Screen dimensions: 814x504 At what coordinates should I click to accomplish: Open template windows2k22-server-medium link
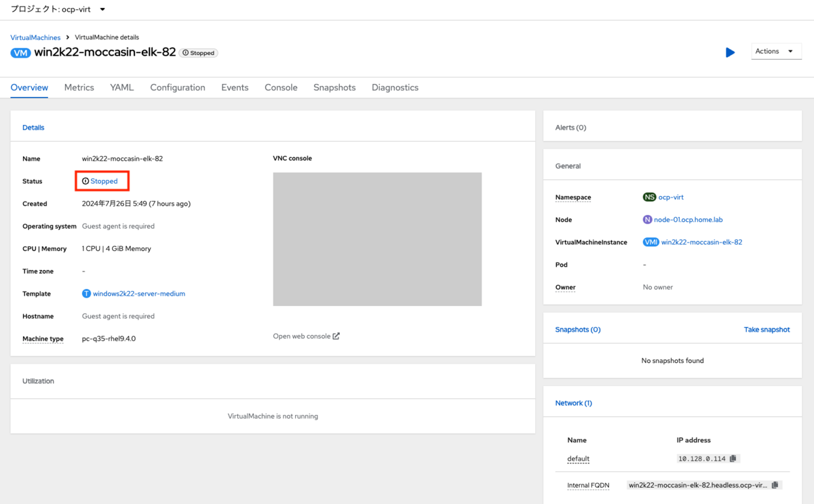pyautogui.click(x=139, y=294)
